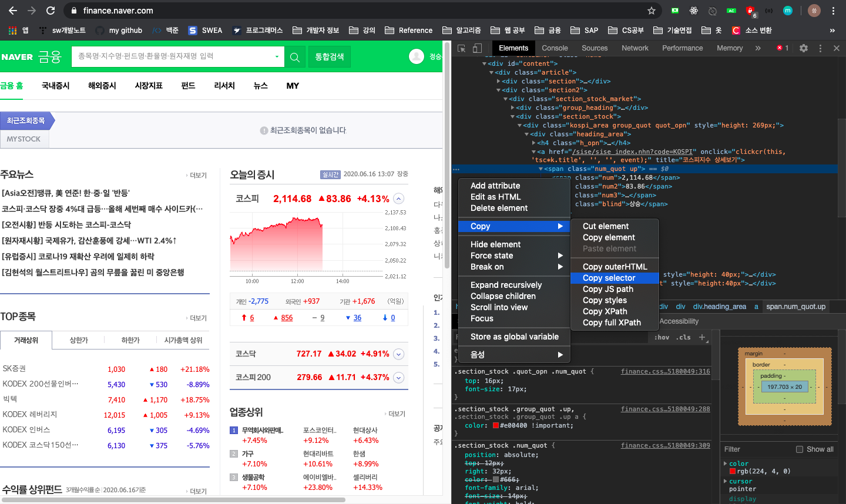846x504 pixels.
Task: Select Copy XPath option
Action: coord(615,311)
